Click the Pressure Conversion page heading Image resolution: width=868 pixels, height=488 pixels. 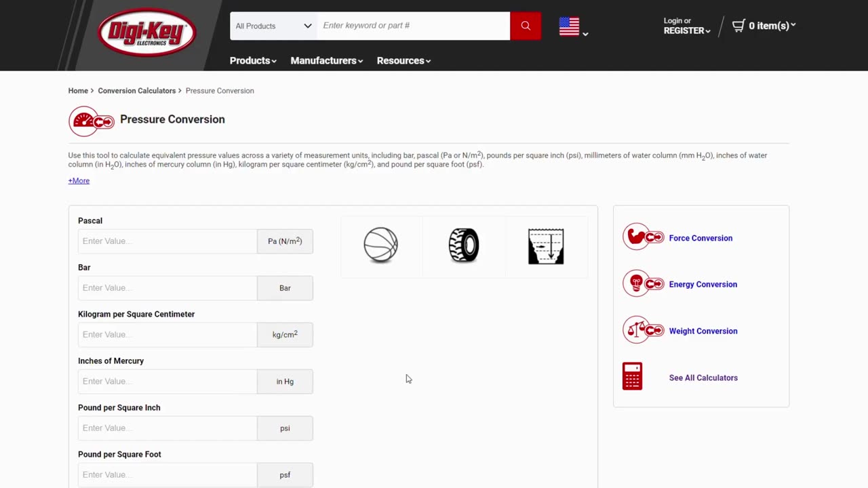pos(172,119)
